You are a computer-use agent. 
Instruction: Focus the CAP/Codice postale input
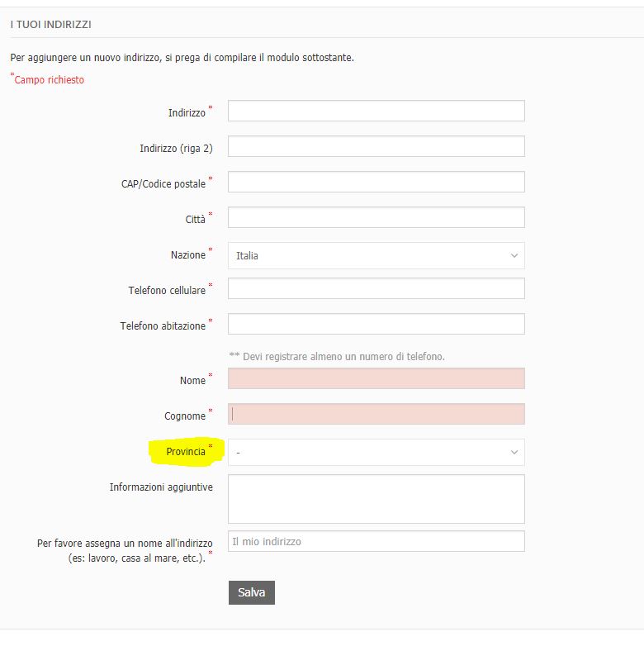[x=376, y=182]
